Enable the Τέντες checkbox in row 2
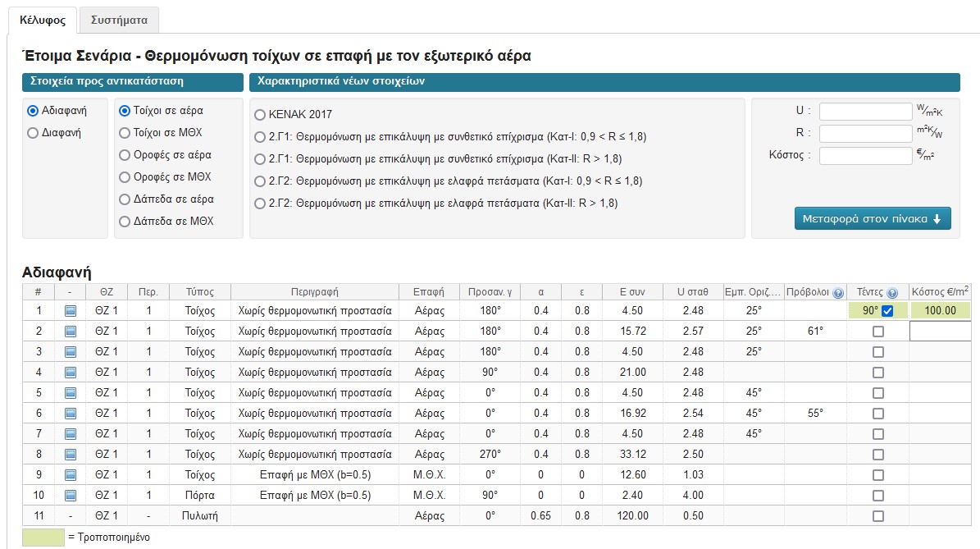Image resolution: width=980 pixels, height=549 pixels. click(878, 332)
